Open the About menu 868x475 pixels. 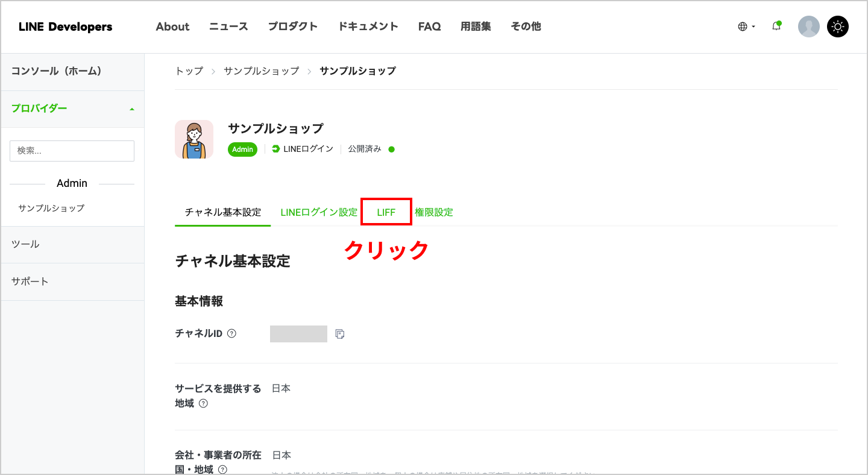coord(172,27)
